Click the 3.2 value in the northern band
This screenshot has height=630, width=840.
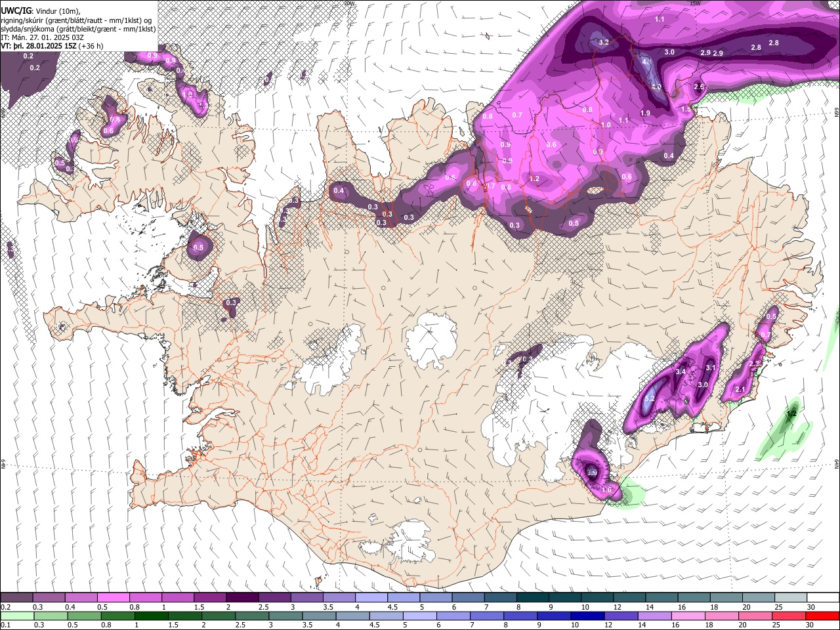604,43
